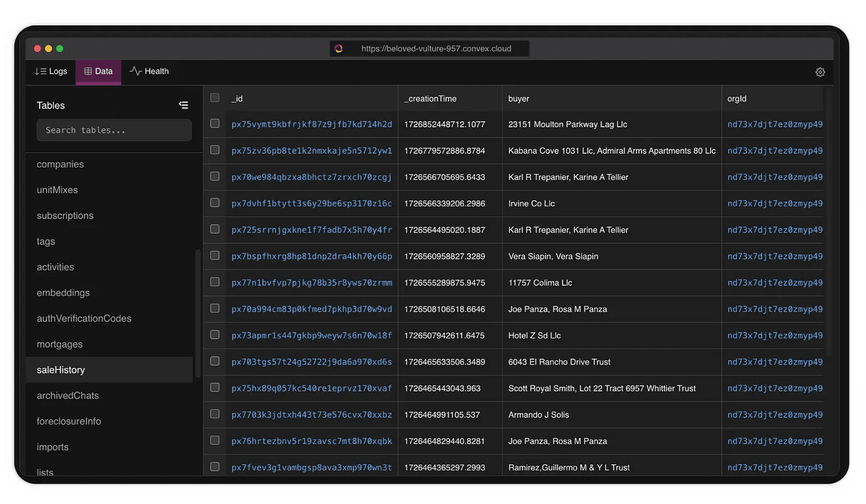
Task: Click the tables list sidebar scrollbar
Action: click(x=198, y=312)
